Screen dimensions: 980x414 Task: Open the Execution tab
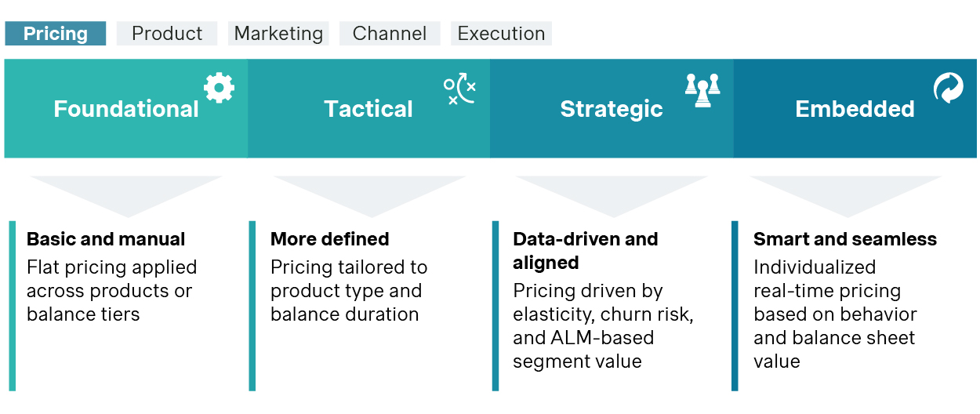pos(502,34)
